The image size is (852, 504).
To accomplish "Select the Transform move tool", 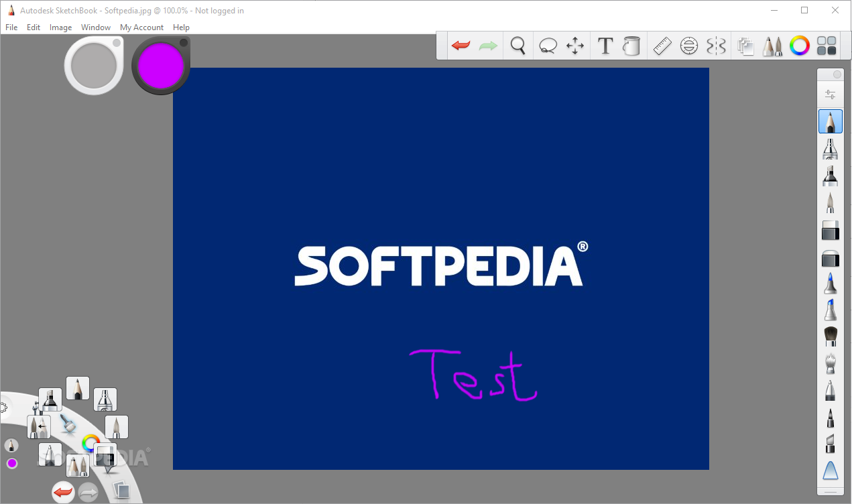I will click(x=575, y=46).
